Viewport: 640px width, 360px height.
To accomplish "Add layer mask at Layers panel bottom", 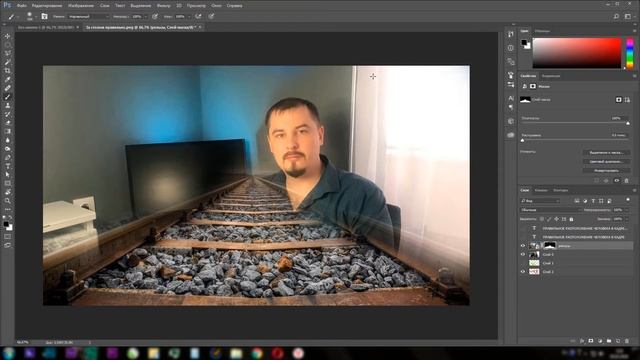I will pyautogui.click(x=591, y=341).
